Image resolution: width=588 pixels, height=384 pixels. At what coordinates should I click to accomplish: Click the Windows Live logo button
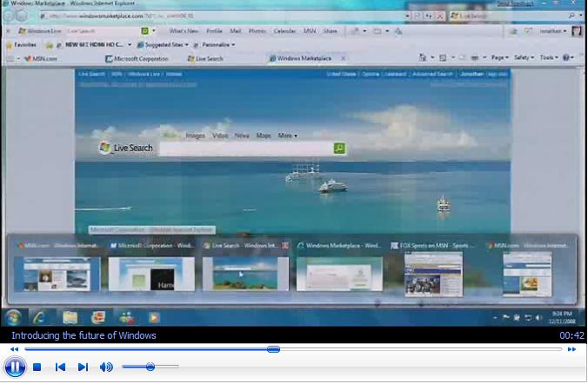tap(40, 31)
